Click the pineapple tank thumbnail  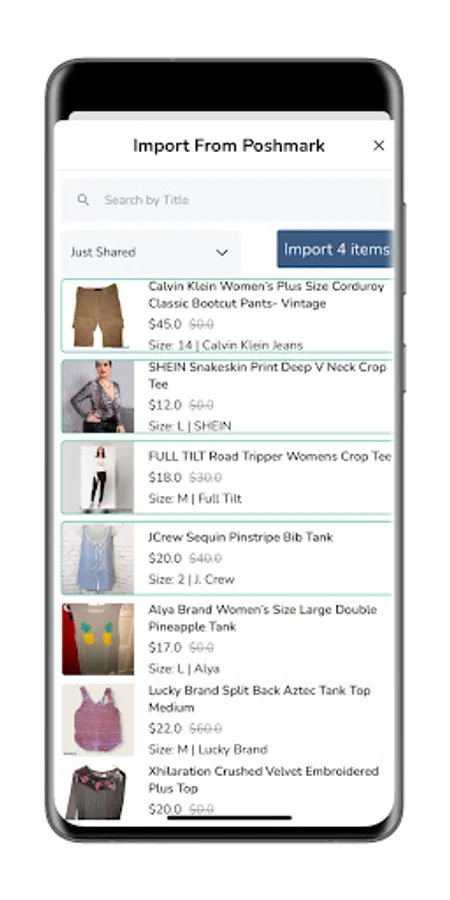(x=98, y=639)
